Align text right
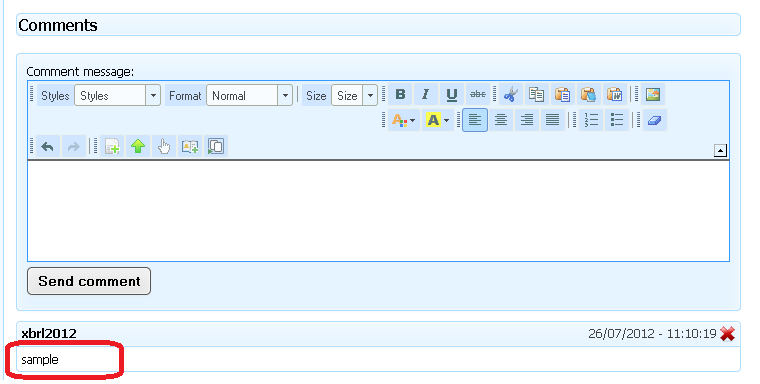 [527, 120]
